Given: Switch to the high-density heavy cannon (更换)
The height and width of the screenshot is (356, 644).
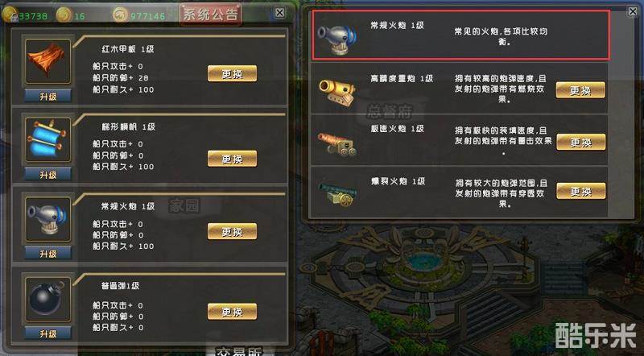Looking at the screenshot, I should (x=580, y=90).
